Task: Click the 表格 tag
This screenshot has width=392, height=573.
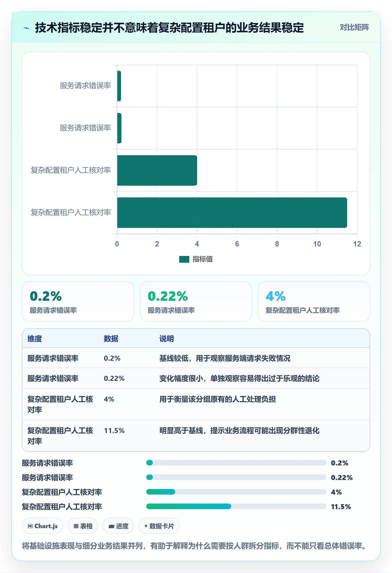Action: pyautogui.click(x=83, y=526)
